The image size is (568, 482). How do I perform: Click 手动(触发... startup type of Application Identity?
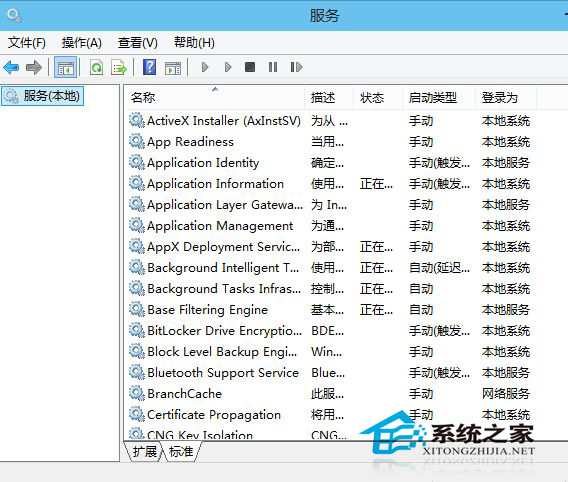[439, 163]
